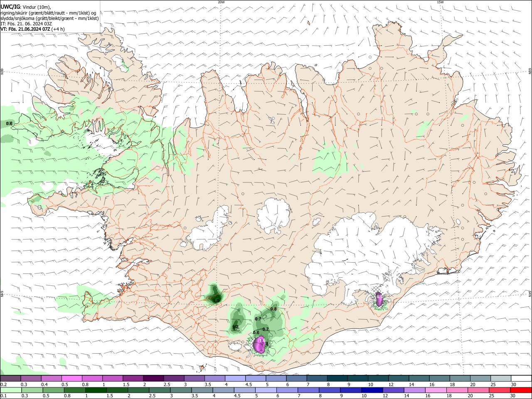Screen dimensions: 532x399
Task: Pick the dark teal upper swatch labeled 8
Action: pos(337,378)
